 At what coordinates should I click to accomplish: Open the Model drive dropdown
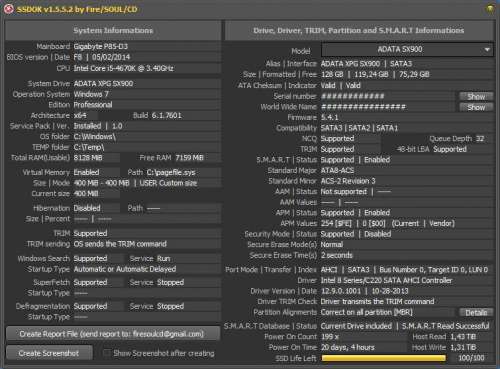coord(407,50)
